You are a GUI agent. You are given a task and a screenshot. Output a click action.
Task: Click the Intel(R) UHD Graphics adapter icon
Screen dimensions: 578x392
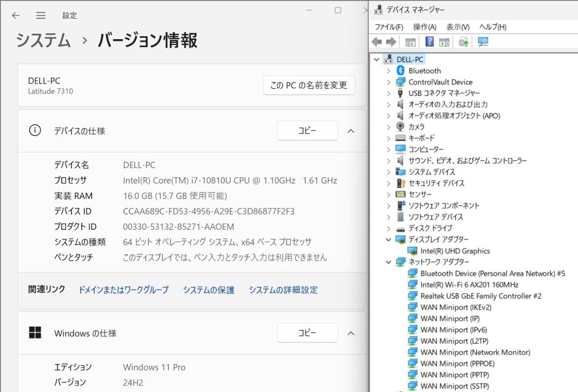(x=412, y=251)
